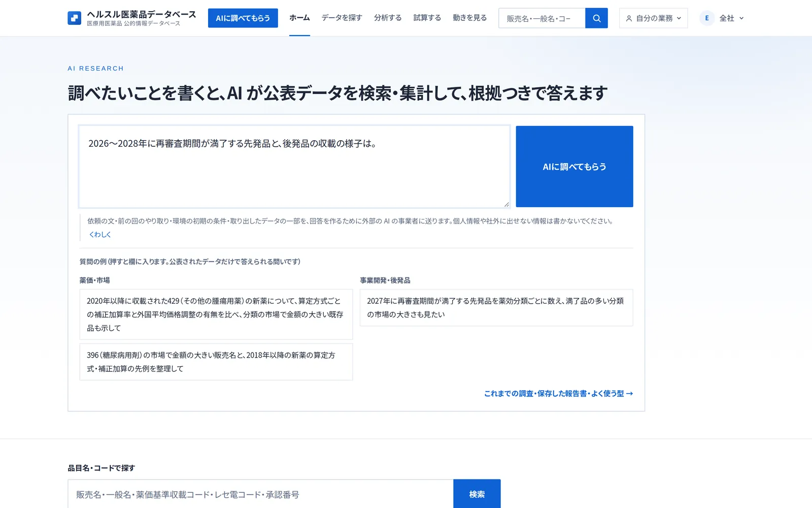Image resolution: width=812 pixels, height=508 pixels.
Task: Click the 品目名・コード search input field
Action: point(260,494)
